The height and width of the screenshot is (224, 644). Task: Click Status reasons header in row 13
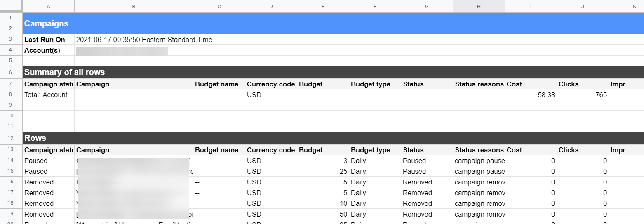point(479,150)
